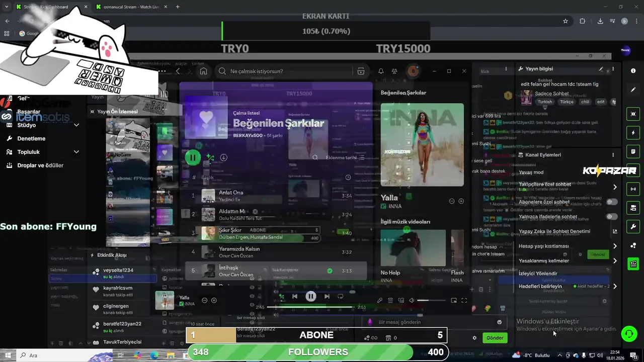Skip to next track in player bar
Image resolution: width=644 pixels, height=362 pixels.
[327, 296]
